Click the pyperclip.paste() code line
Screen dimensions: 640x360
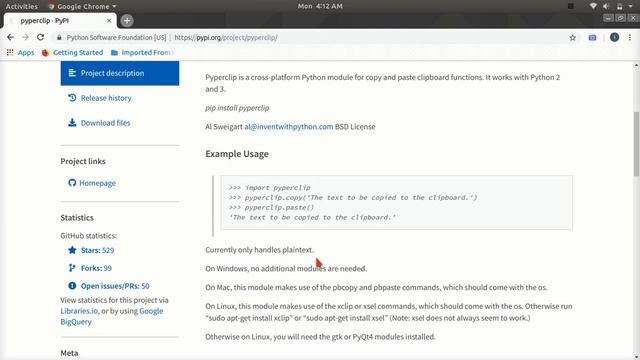tap(271, 207)
